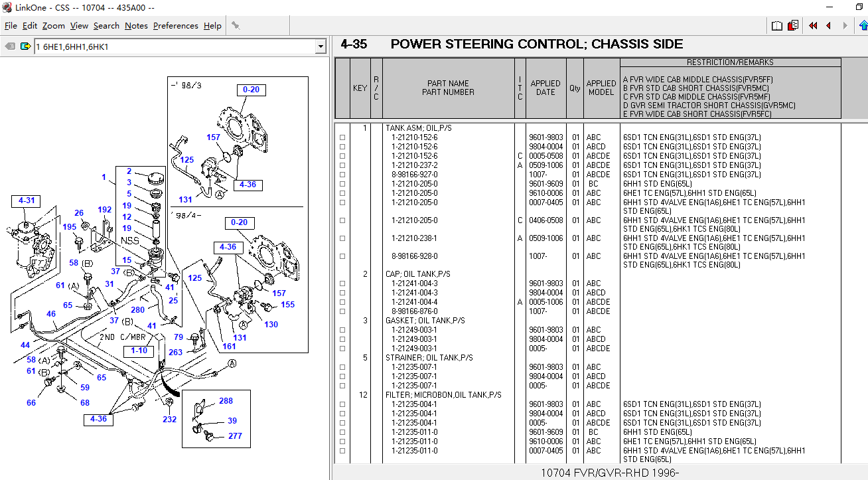Click callout number 263 in diagram
868x480 pixels.
tap(175, 353)
